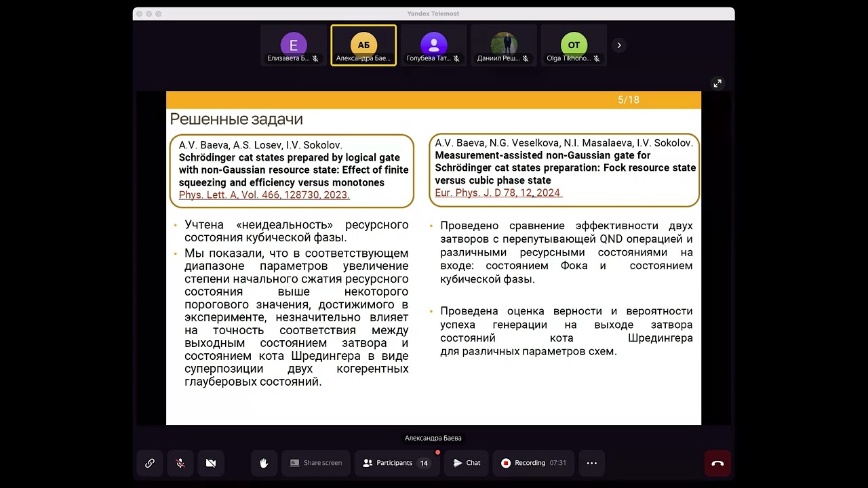Copy meeting link via the link icon
868x488 pixels.
click(x=150, y=463)
